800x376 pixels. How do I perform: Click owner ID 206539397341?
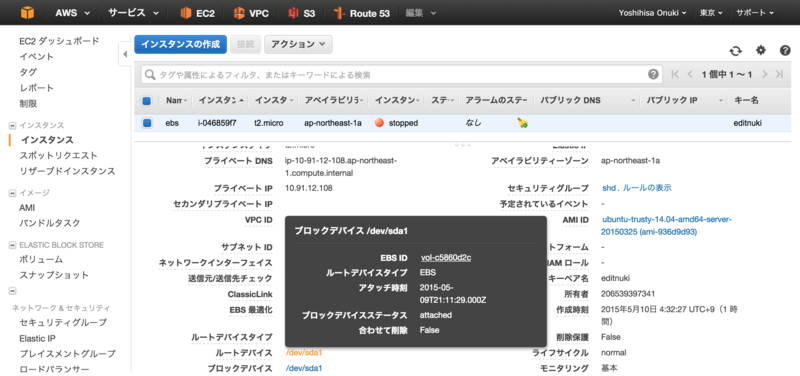pos(628,294)
